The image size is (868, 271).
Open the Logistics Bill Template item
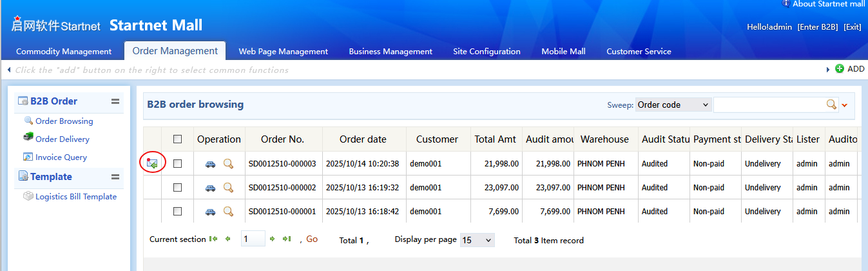point(75,197)
